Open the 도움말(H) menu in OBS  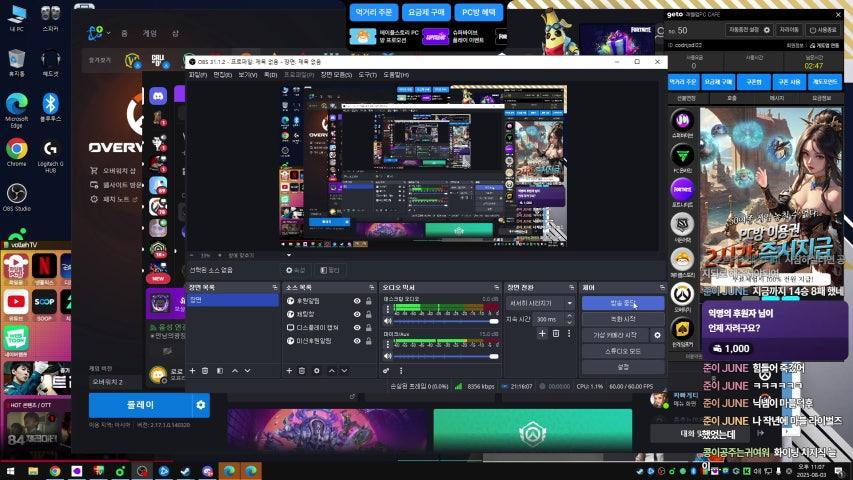pyautogui.click(x=396, y=75)
